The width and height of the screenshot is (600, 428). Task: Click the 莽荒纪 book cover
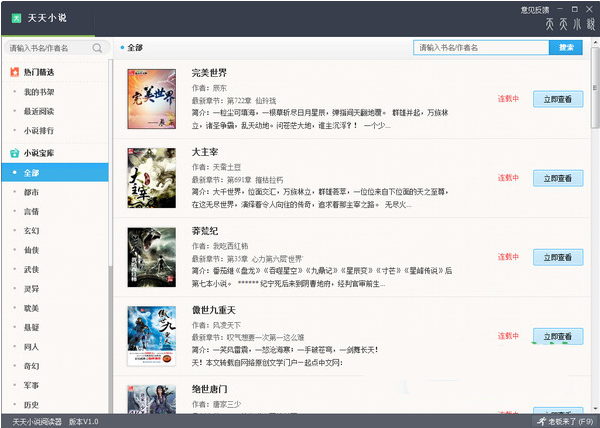click(x=152, y=257)
